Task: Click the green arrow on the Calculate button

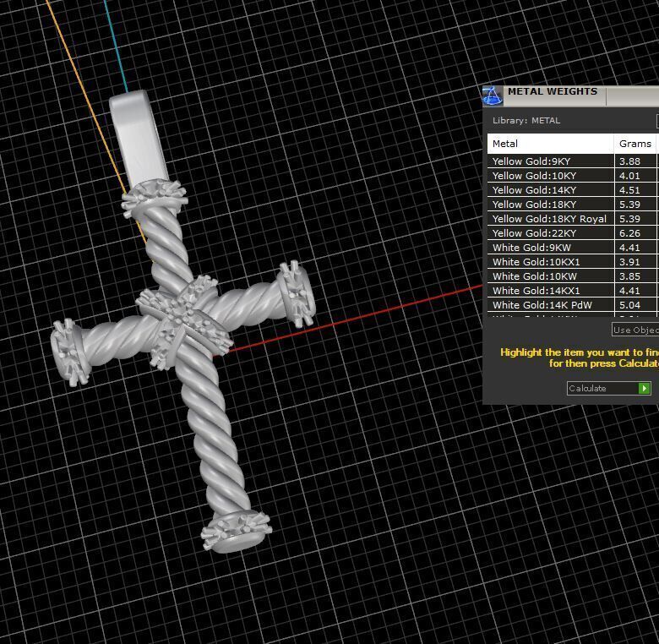Action: (645, 389)
